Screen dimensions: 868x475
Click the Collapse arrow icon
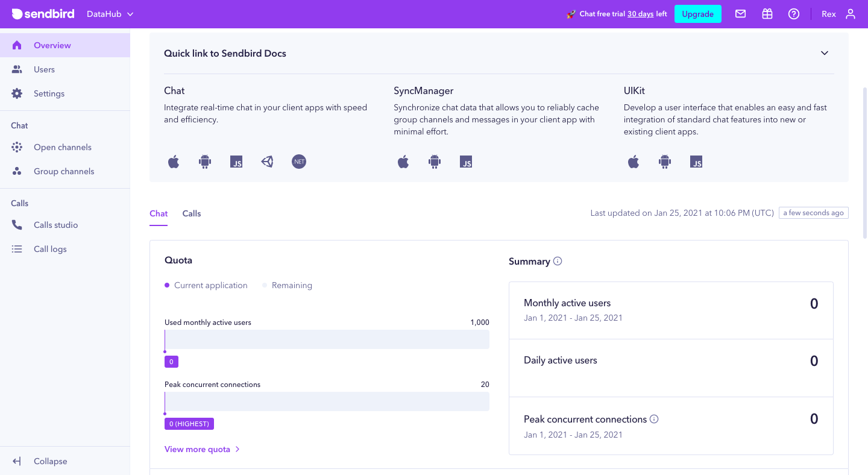(17, 461)
